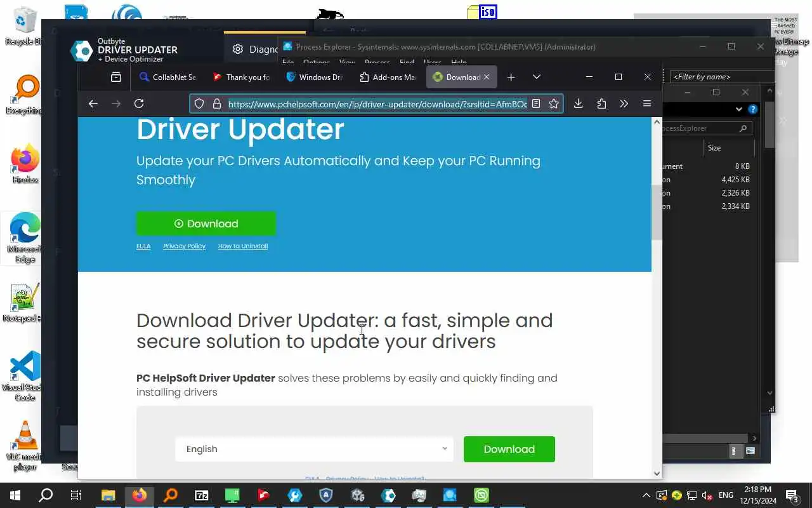The width and height of the screenshot is (812, 508).
Task: Expand File Explorer ribbon chevron
Action: (738, 109)
